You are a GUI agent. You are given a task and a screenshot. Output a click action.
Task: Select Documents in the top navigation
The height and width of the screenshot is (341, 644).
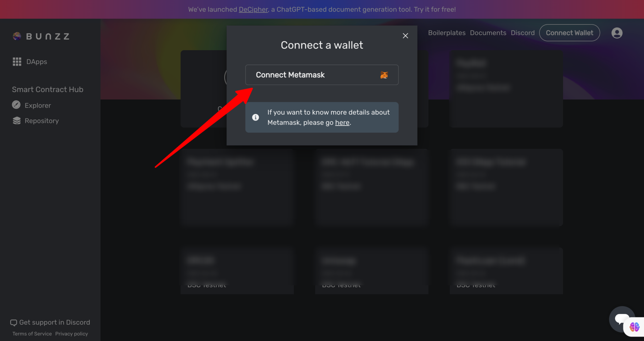(488, 33)
